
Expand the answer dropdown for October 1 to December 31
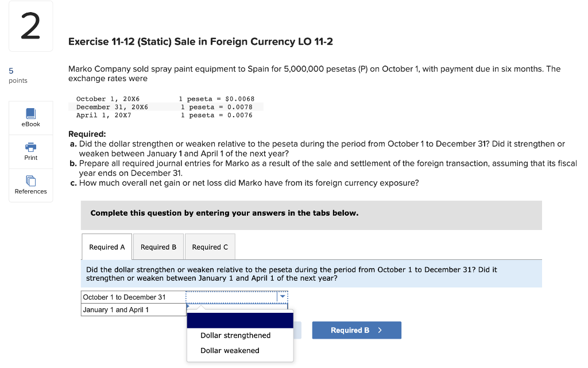click(x=282, y=296)
